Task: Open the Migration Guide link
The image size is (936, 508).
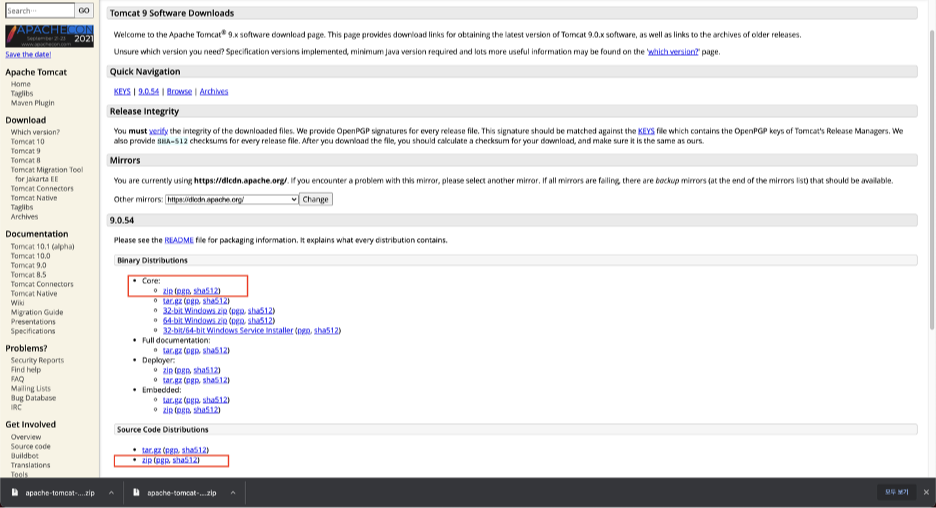Action: pos(37,312)
